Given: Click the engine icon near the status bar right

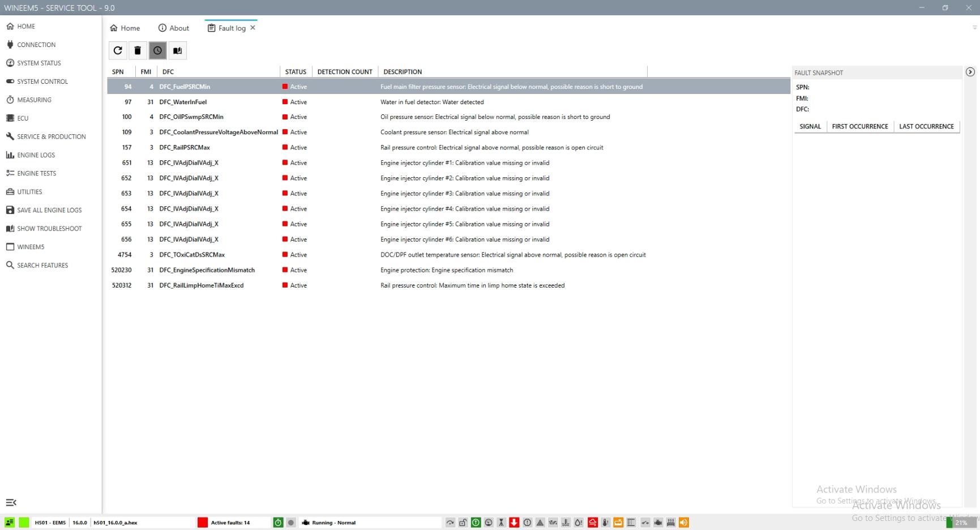Looking at the screenshot, I should point(657,523).
